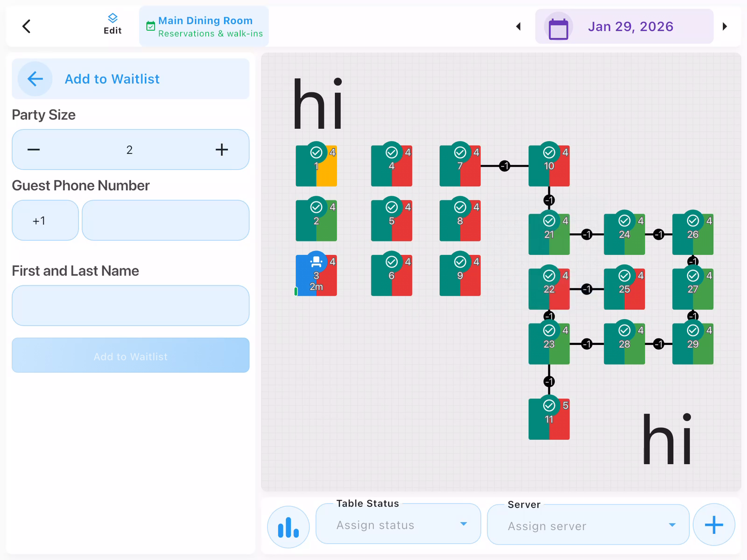Focus the First and Last Name field
Screen dimensions: 747x560
(130, 306)
